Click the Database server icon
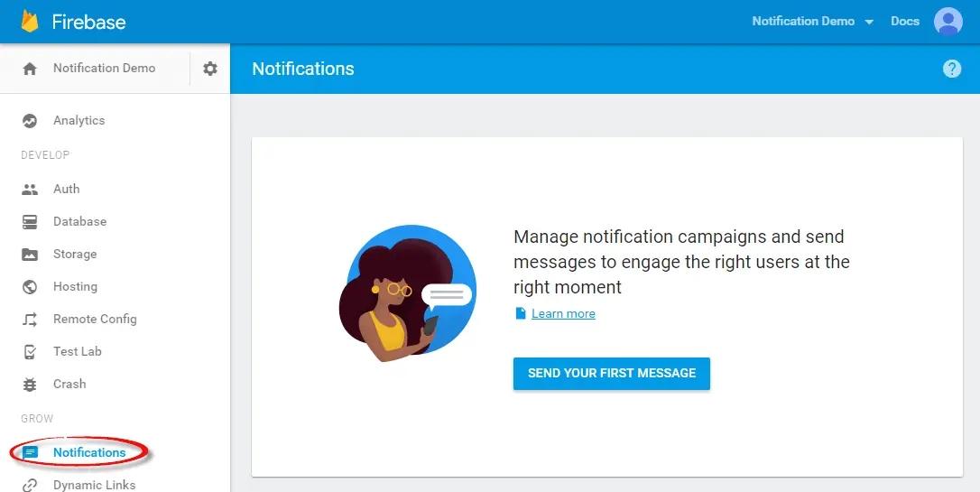The width and height of the screenshot is (980, 492). (30, 222)
